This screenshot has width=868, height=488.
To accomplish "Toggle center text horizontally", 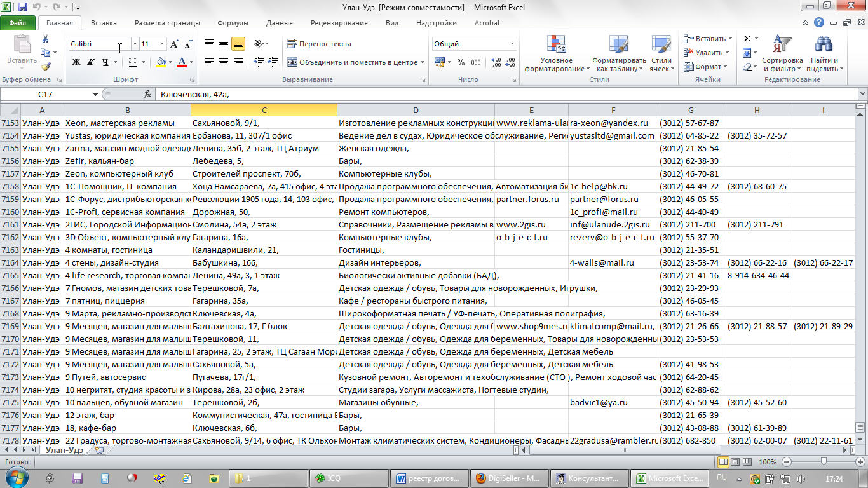I will tap(224, 62).
